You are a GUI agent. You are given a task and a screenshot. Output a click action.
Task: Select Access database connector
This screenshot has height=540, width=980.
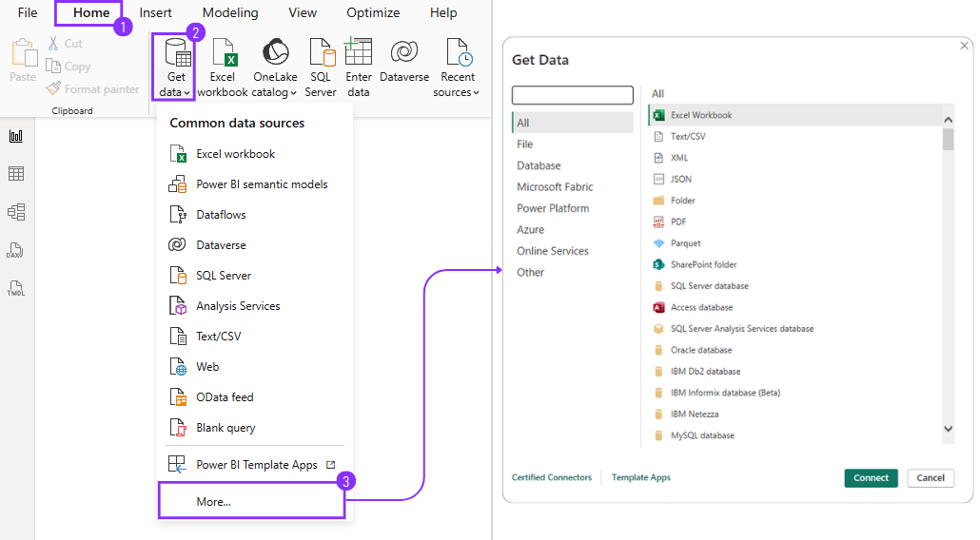795,307
